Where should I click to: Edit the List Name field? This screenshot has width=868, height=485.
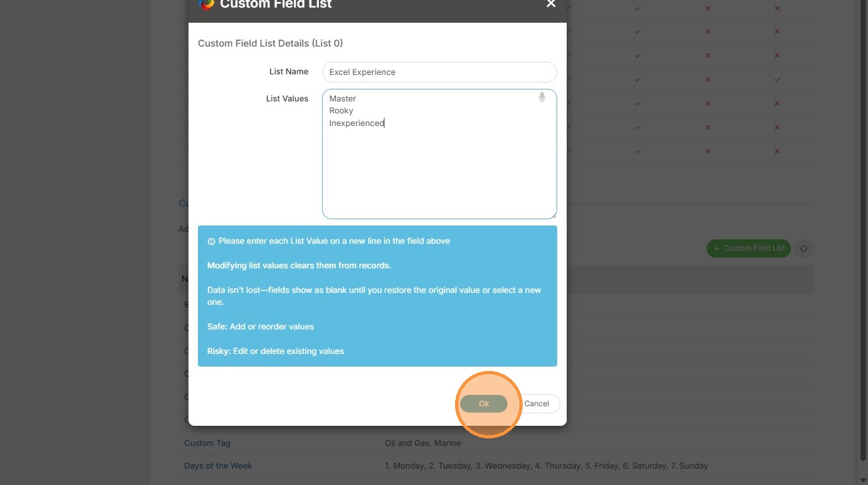(x=439, y=72)
